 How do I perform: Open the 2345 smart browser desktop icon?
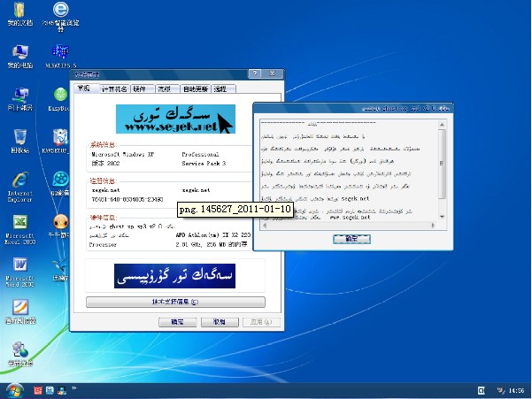tap(60, 15)
